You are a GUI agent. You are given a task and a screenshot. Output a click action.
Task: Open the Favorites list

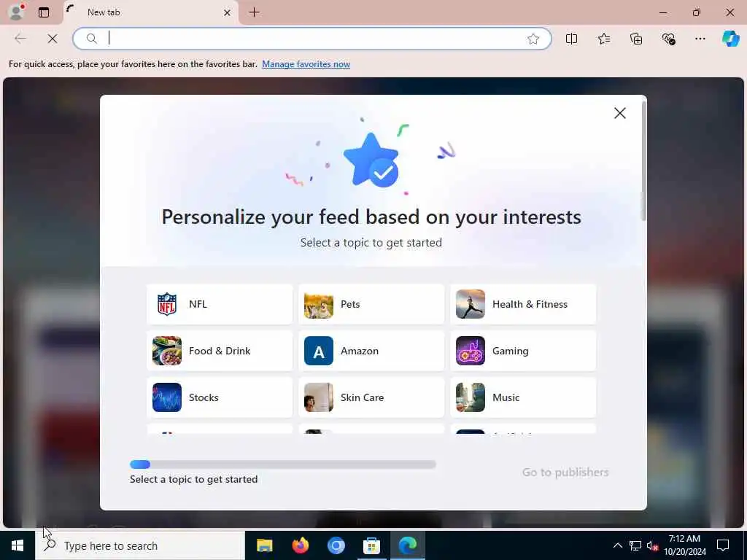coord(603,39)
